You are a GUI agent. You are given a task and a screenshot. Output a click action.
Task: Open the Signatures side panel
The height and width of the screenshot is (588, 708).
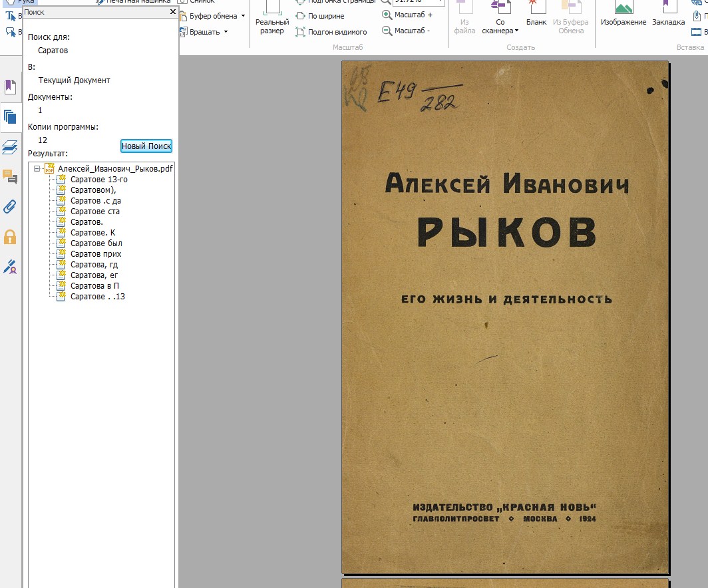10,267
